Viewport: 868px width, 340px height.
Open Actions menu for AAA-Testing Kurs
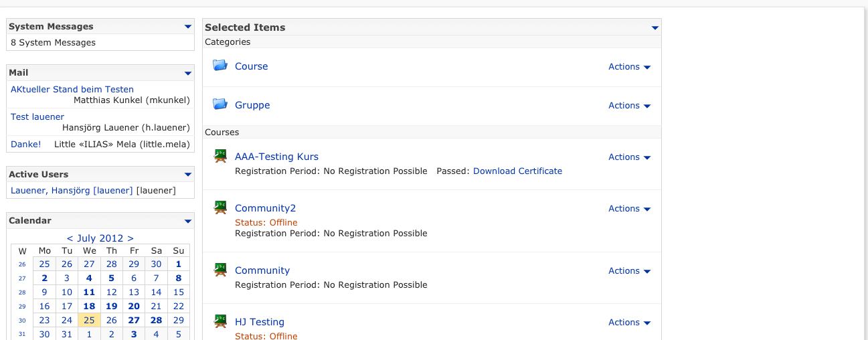pyautogui.click(x=629, y=157)
